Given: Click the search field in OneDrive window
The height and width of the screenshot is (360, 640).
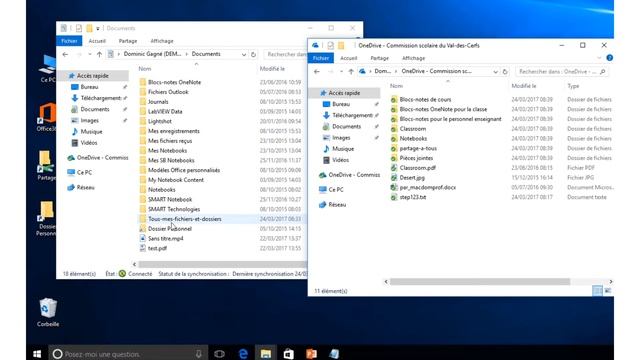Looking at the screenshot, I should pos(562,72).
